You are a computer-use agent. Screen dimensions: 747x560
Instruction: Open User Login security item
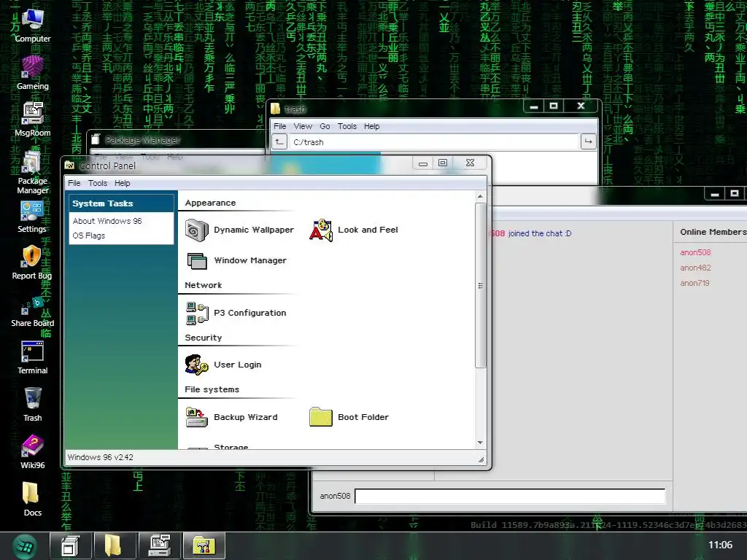223,365
